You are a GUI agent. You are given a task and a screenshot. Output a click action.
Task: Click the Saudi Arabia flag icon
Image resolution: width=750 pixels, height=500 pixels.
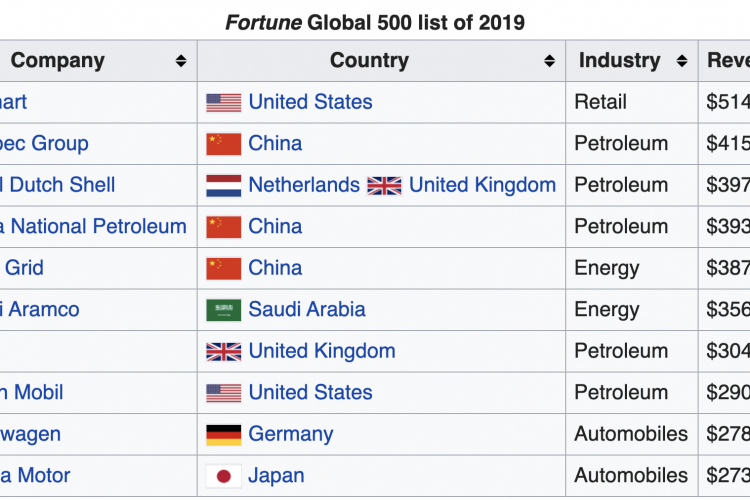(223, 310)
